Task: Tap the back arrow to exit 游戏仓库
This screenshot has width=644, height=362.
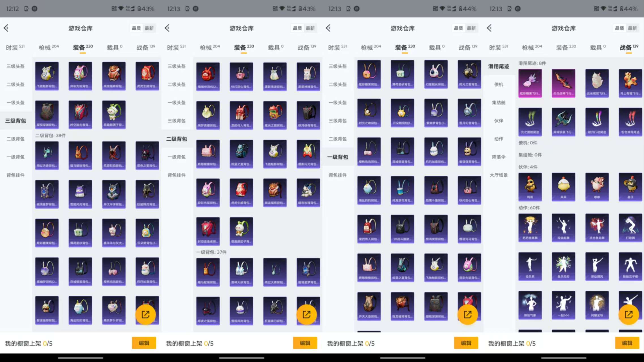Action: click(x=6, y=28)
